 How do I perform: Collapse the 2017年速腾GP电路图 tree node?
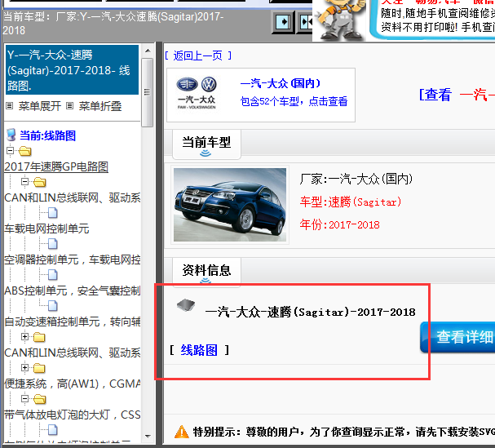(x=10, y=151)
